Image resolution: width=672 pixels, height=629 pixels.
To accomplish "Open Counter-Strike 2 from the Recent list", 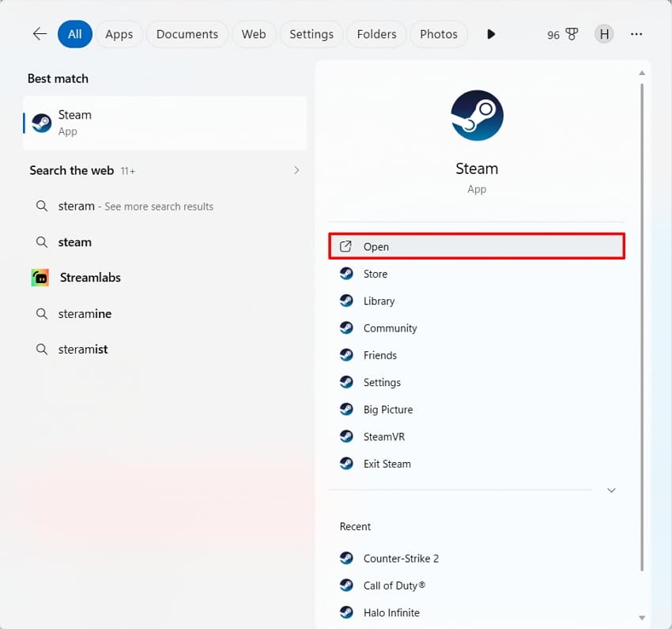I will 401,558.
